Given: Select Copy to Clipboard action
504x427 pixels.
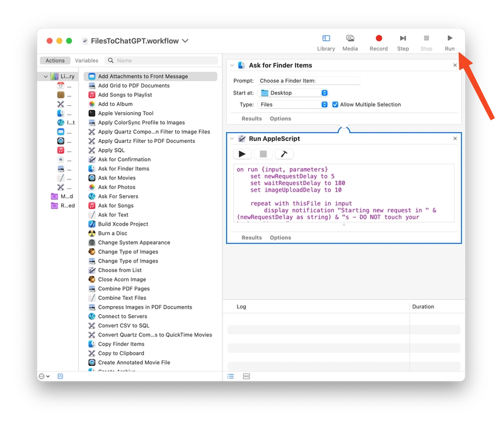Looking at the screenshot, I should point(121,353).
